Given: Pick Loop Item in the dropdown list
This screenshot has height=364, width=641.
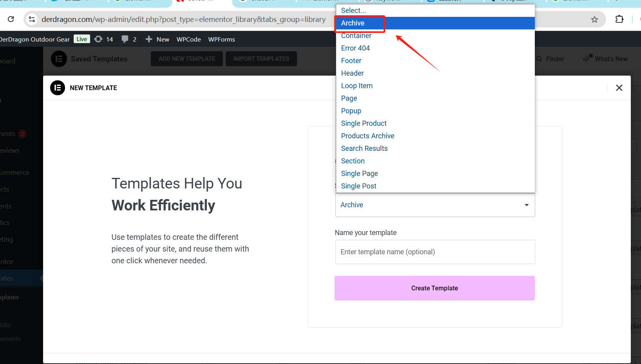Looking at the screenshot, I should click(435, 86).
